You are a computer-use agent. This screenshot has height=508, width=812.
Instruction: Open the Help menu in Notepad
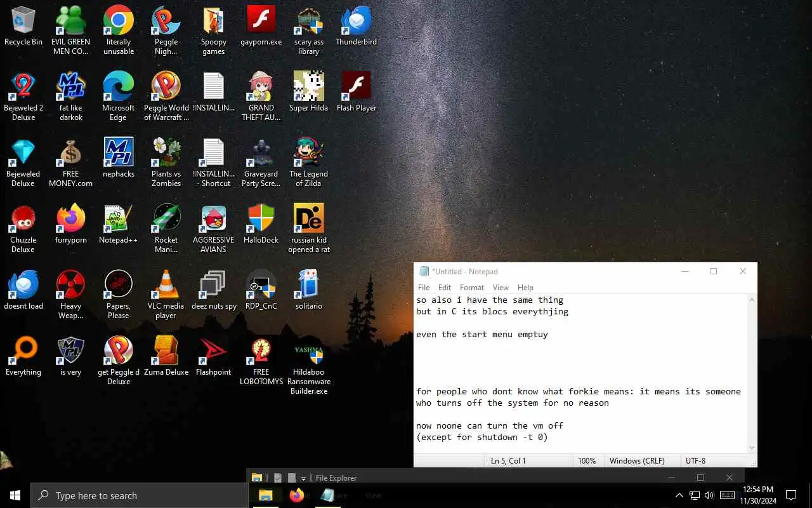[x=525, y=288]
